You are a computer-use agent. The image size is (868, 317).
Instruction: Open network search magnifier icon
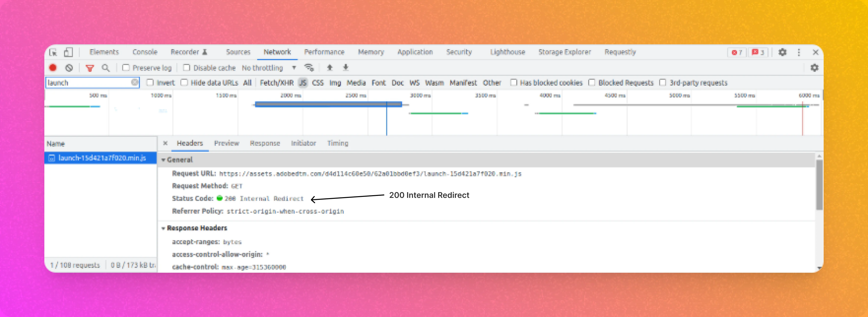(x=105, y=68)
